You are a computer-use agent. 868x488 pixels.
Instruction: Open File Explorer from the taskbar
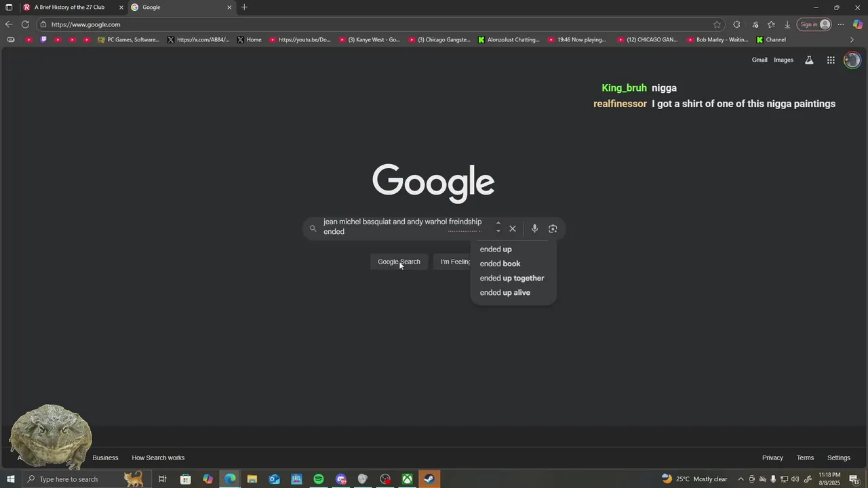coord(252,479)
